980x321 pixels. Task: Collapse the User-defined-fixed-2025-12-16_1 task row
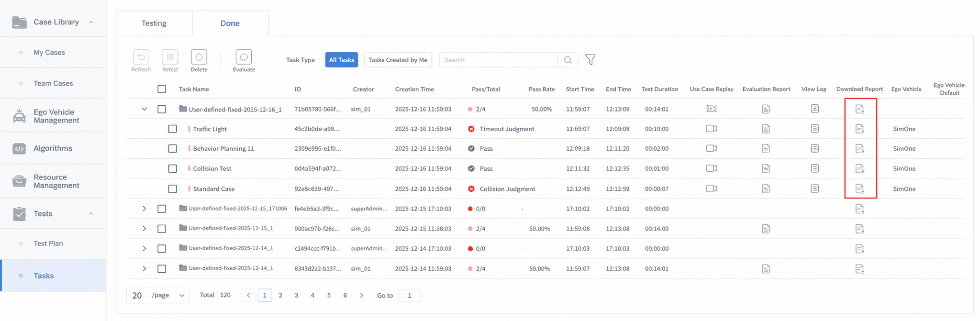(x=144, y=109)
